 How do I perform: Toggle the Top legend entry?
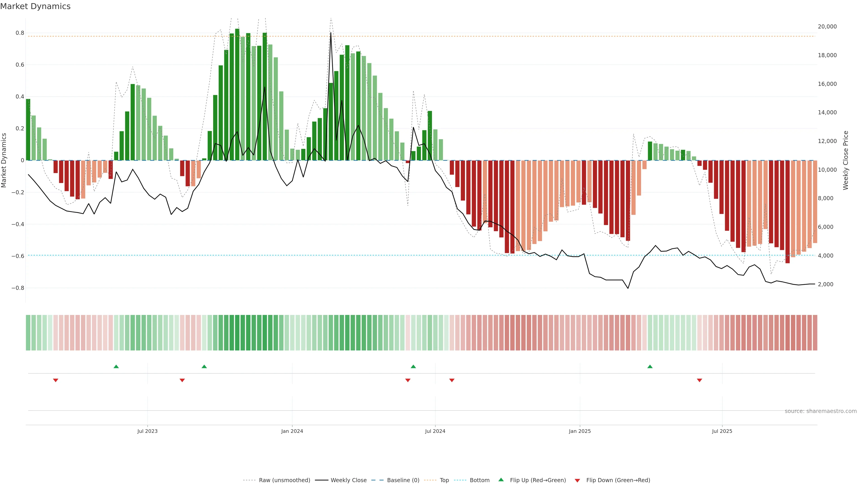pyautogui.click(x=444, y=480)
